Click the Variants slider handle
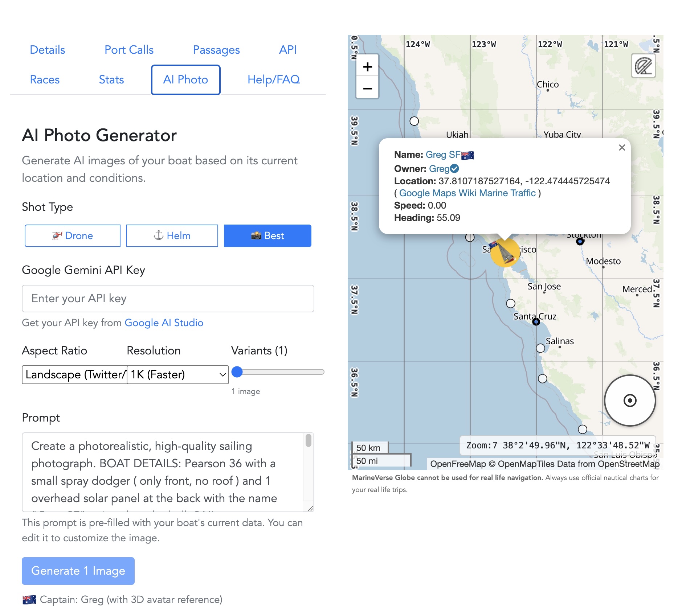 point(237,372)
